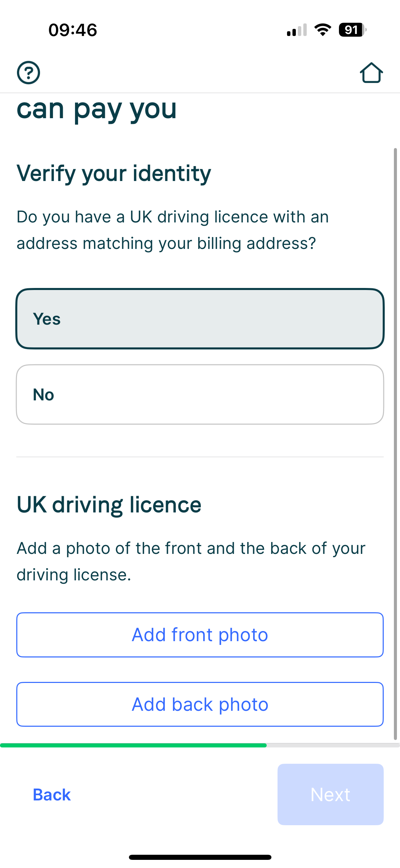Tap the home icon in header
This screenshot has width=400, height=868.
pyautogui.click(x=371, y=73)
